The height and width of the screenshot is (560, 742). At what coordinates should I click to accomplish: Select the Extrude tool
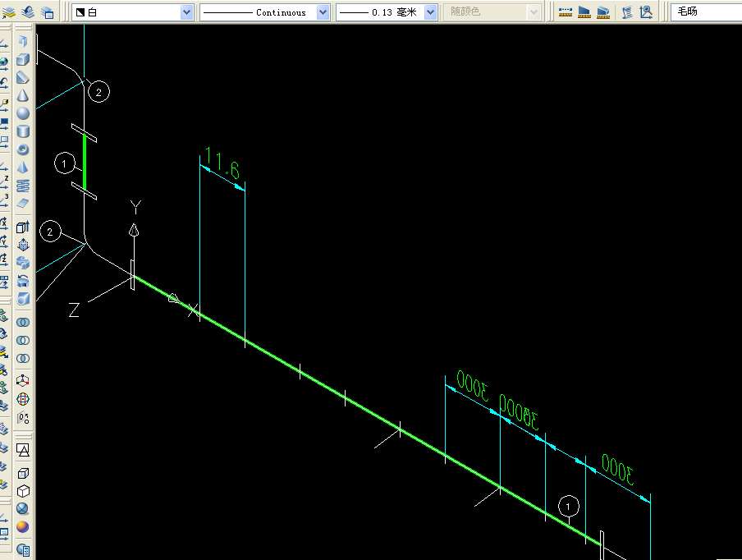23,227
